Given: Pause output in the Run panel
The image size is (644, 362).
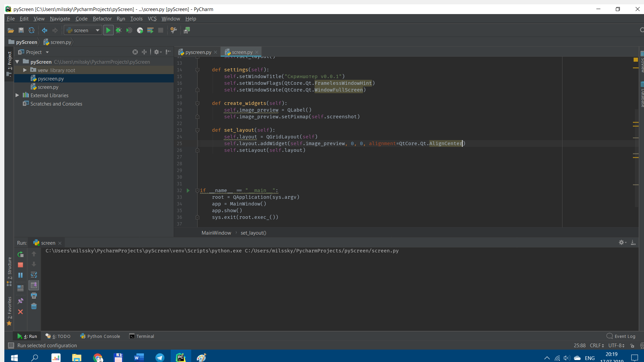Looking at the screenshot, I should (20, 275).
